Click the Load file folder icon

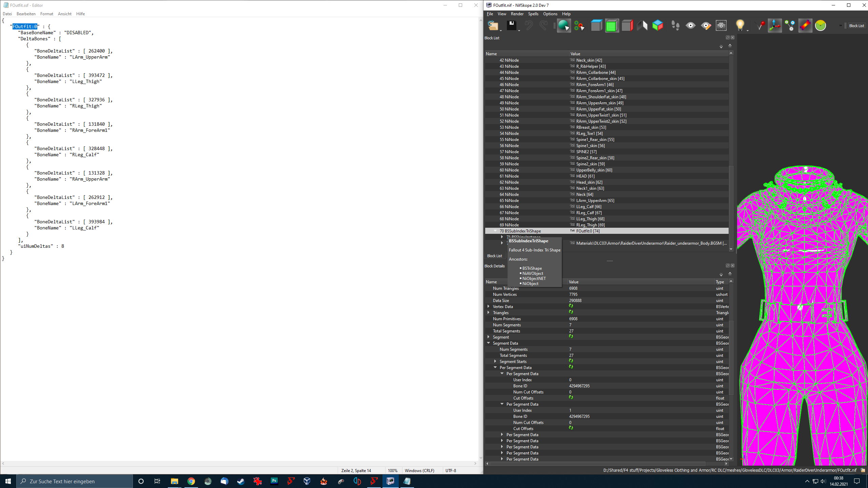coord(493,26)
